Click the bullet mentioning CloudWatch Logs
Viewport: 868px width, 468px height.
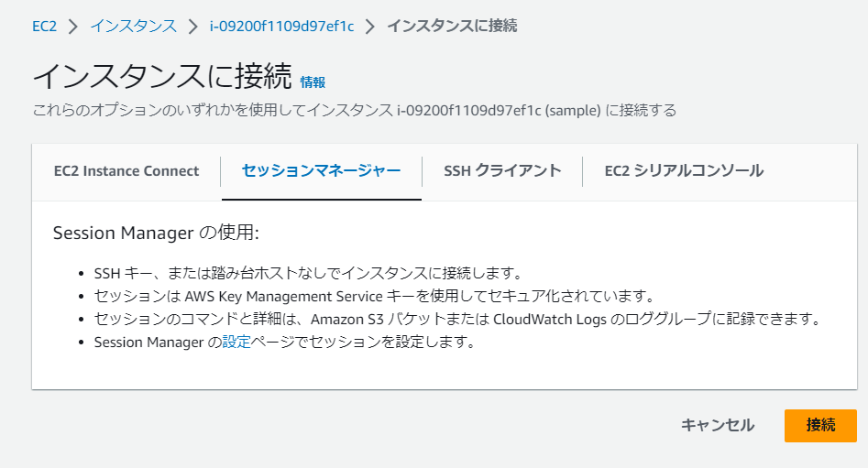457,319
